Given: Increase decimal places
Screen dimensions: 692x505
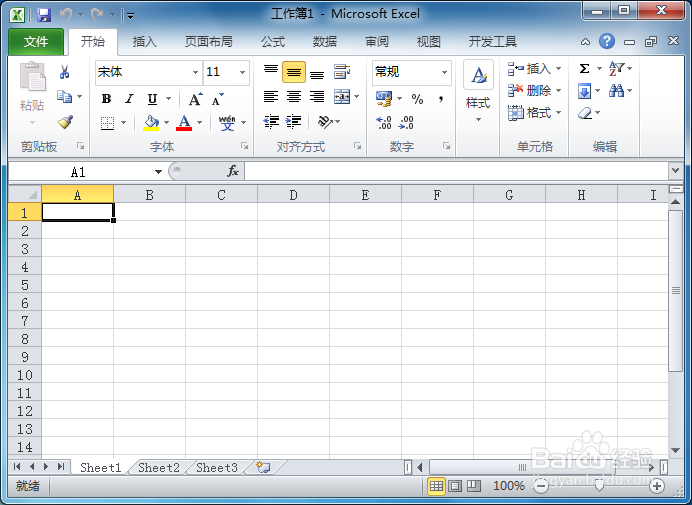Looking at the screenshot, I should click(x=384, y=122).
